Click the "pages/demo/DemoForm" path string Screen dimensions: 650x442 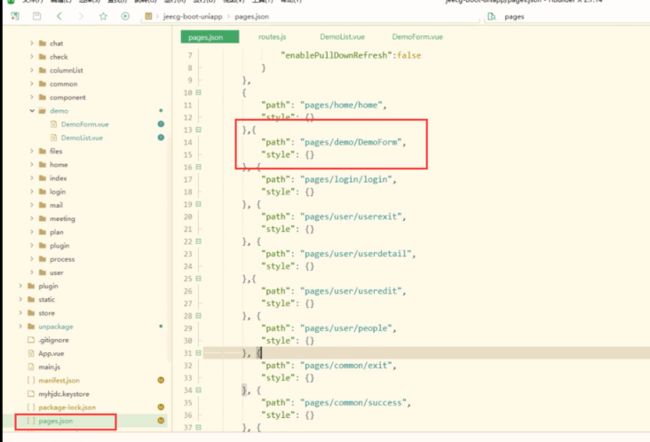click(x=351, y=142)
